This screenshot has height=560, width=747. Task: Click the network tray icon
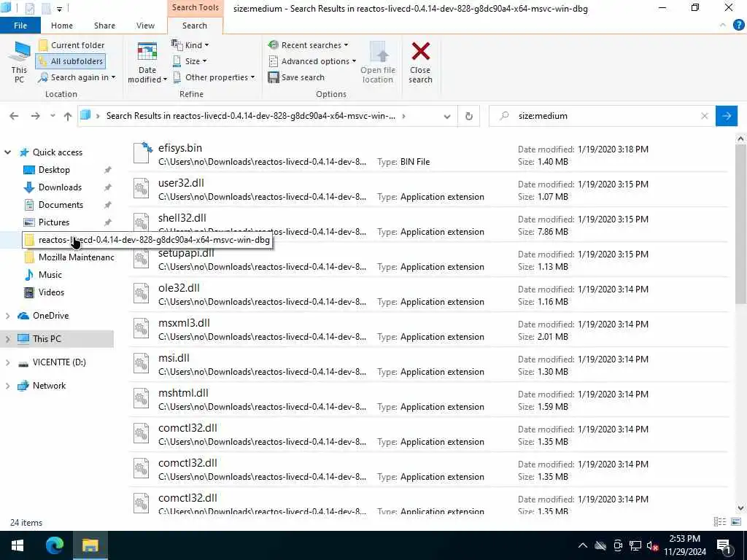click(635, 545)
